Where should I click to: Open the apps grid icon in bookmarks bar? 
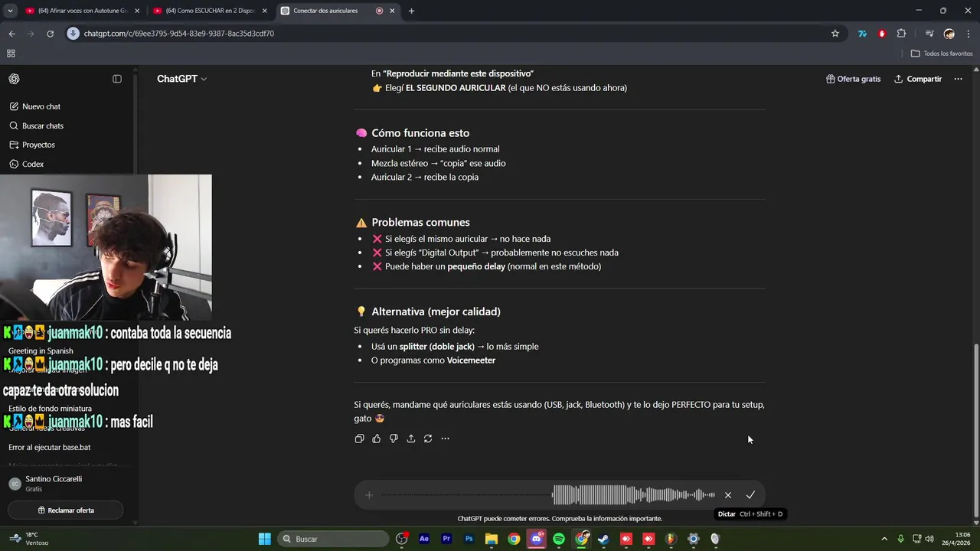pos(11,54)
